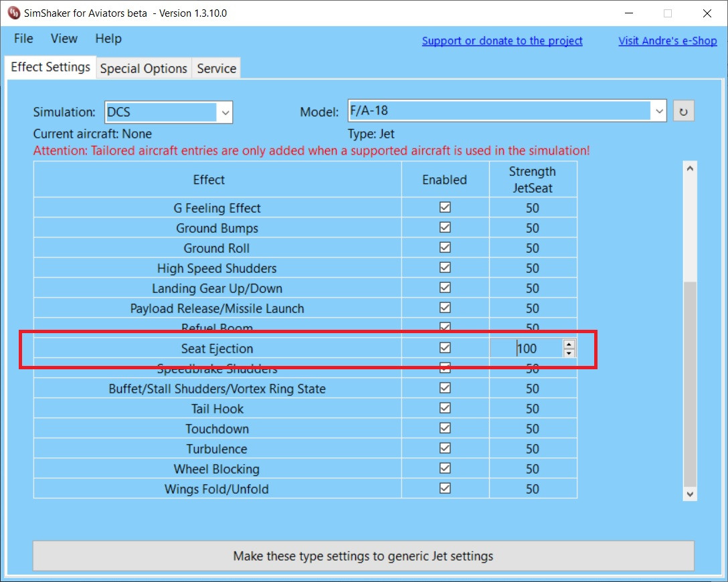Click the Seat Ejection strength input field
The width and height of the screenshot is (728, 582).
(x=527, y=349)
